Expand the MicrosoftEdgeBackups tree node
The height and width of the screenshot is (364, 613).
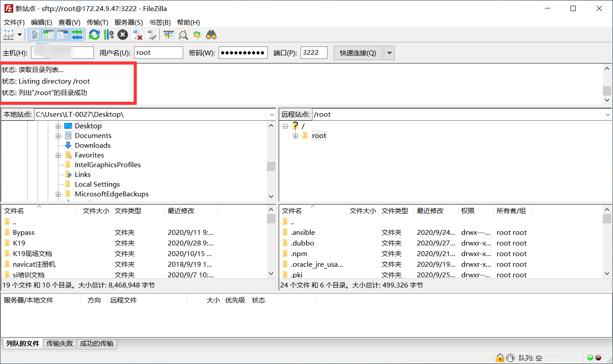pyautogui.click(x=58, y=194)
